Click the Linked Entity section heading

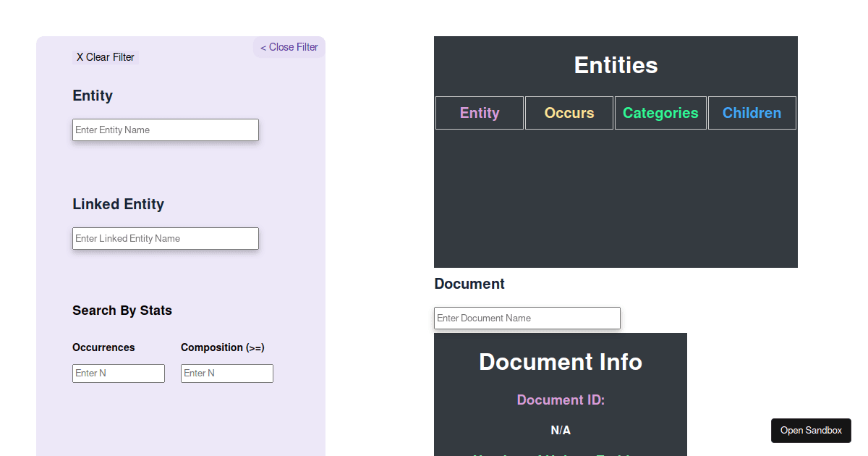point(118,204)
